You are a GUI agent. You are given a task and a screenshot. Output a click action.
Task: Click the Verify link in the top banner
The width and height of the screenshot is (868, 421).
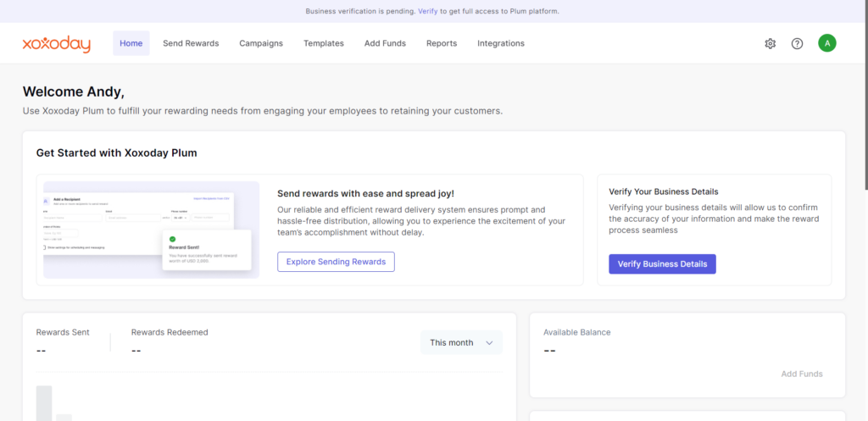[x=428, y=11]
